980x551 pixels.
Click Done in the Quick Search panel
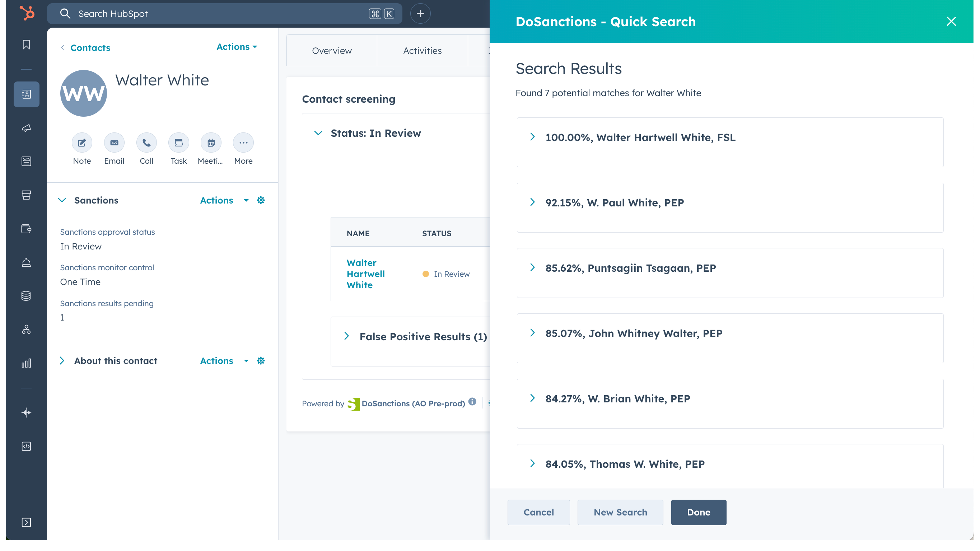click(x=699, y=512)
